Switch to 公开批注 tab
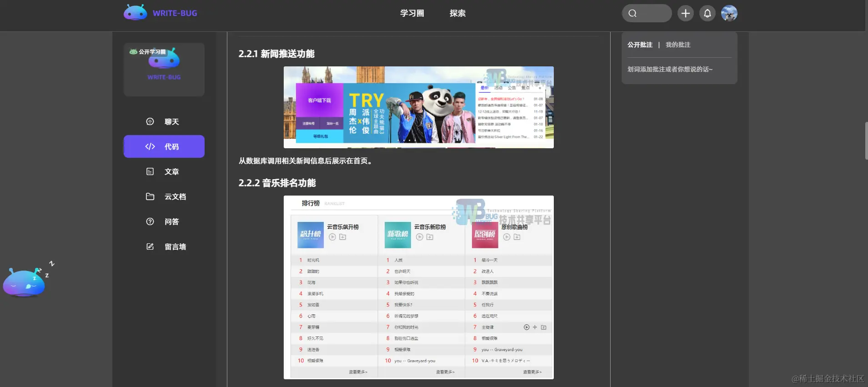This screenshot has height=387, width=868. pyautogui.click(x=640, y=45)
